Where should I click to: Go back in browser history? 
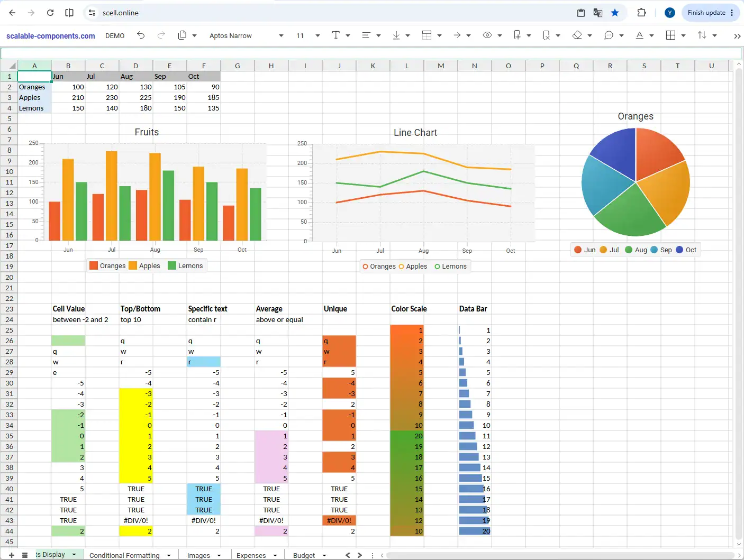[13, 13]
